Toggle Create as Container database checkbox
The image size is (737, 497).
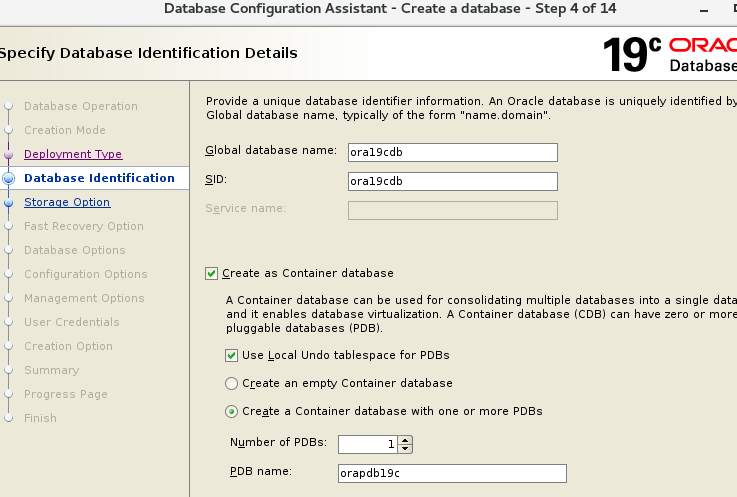coord(212,274)
